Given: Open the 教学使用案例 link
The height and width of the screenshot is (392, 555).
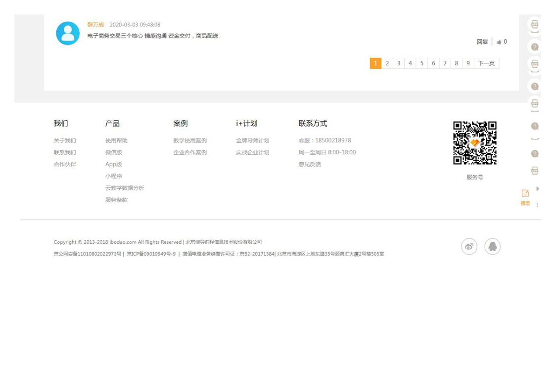Looking at the screenshot, I should tap(190, 141).
